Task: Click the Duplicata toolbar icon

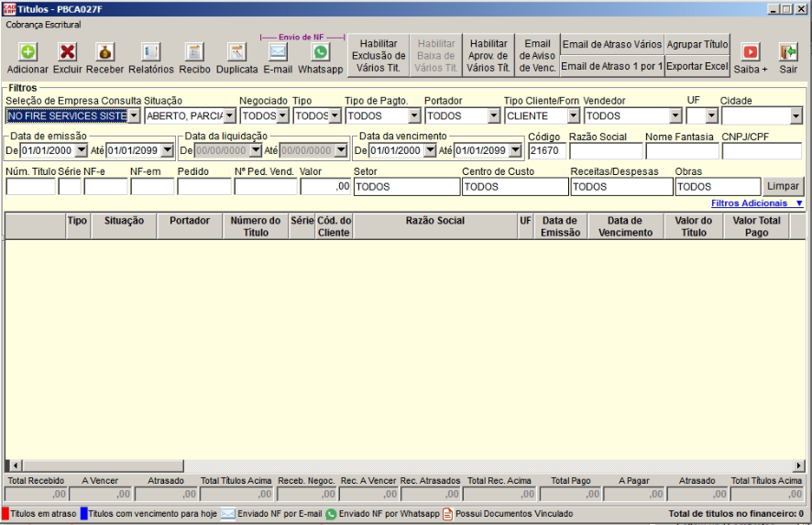Action: click(236, 52)
